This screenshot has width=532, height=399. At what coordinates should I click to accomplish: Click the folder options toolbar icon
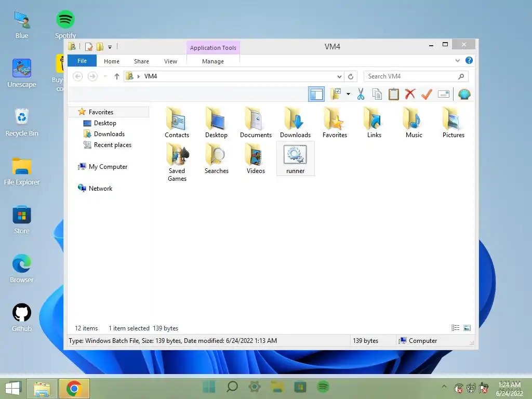tap(336, 94)
